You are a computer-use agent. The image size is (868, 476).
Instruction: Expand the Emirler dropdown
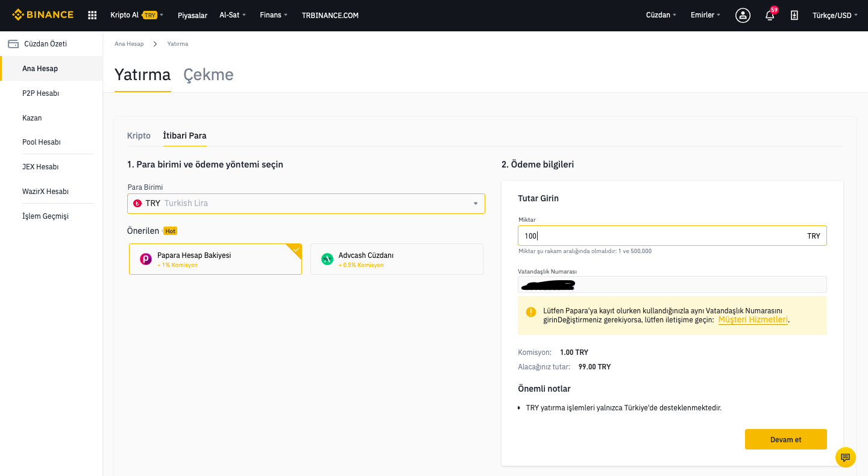[x=706, y=15]
